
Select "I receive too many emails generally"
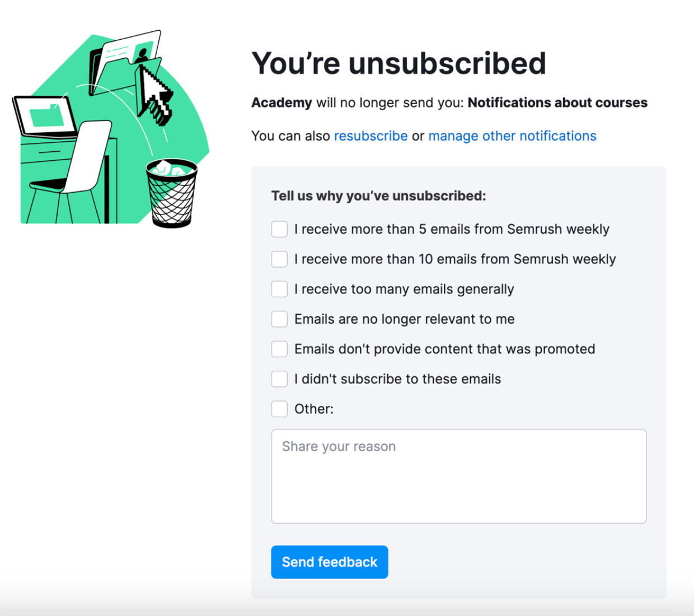coord(279,289)
